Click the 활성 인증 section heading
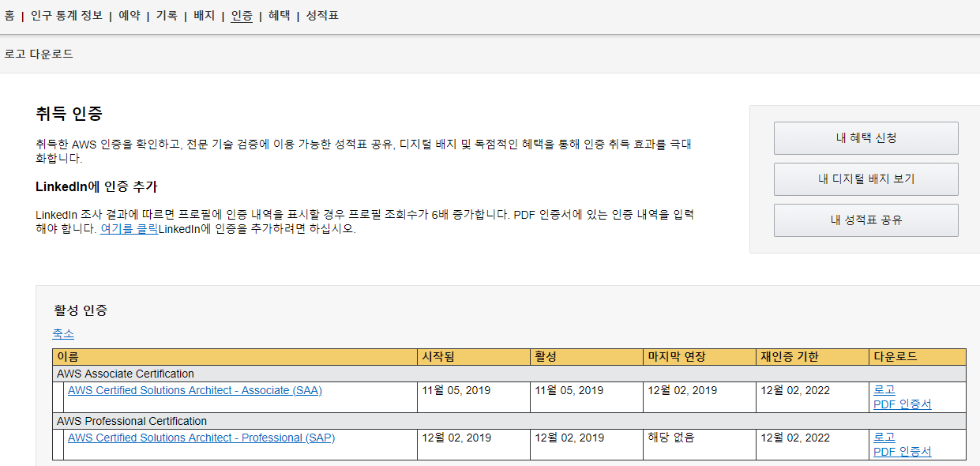The image size is (980, 466). [x=81, y=310]
